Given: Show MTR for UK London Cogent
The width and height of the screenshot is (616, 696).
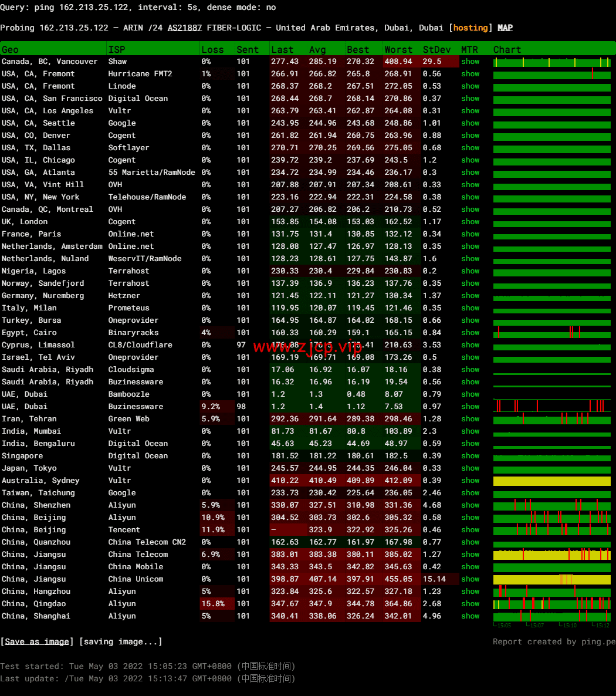Looking at the screenshot, I should click(x=470, y=221).
